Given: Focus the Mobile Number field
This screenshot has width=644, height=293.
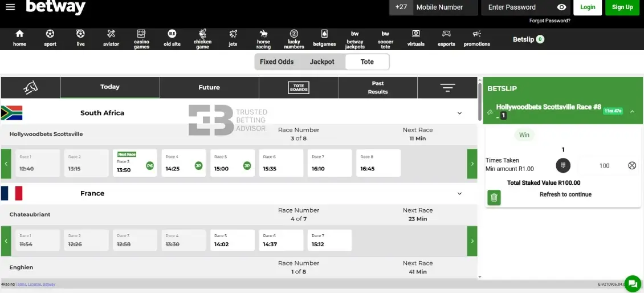Looking at the screenshot, I should 445,7.
